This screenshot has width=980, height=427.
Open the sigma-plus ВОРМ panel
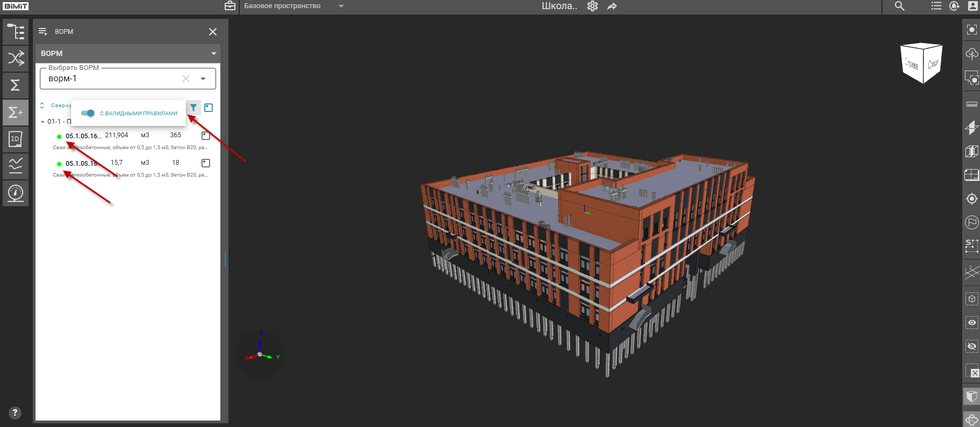click(16, 112)
